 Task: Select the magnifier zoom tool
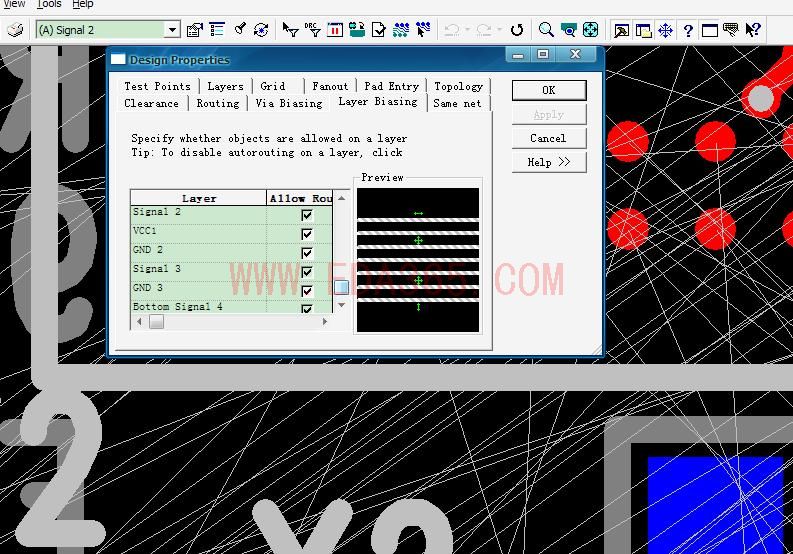546,30
